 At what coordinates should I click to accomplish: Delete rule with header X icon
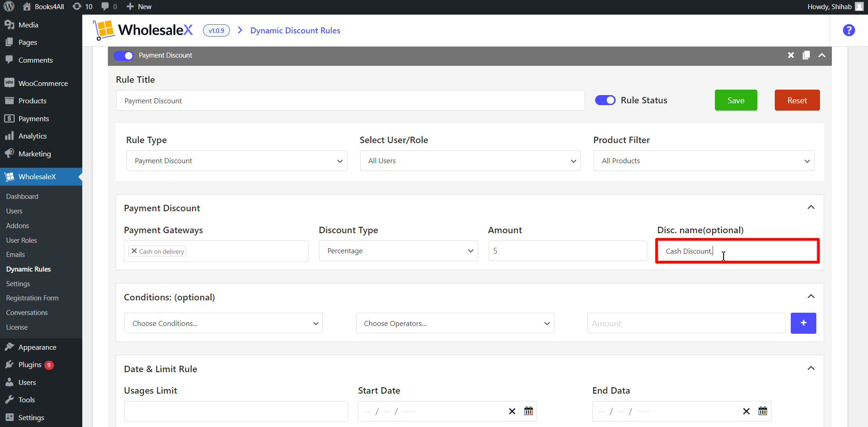pos(791,55)
